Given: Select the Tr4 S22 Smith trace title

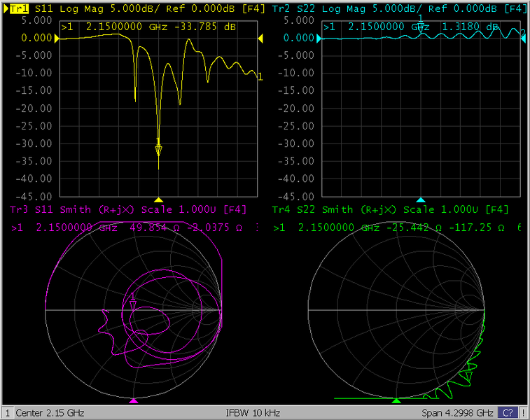Looking at the screenshot, I should 389,210.
